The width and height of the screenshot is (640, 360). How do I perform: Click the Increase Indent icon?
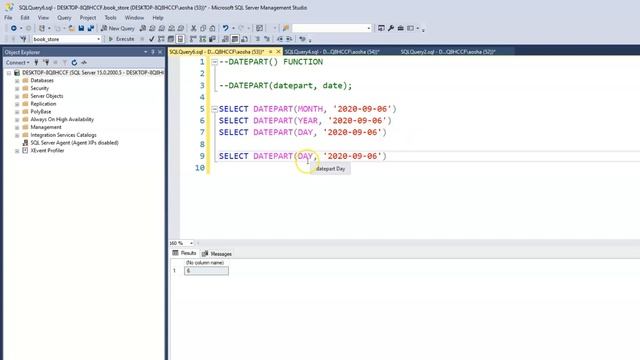coord(289,39)
